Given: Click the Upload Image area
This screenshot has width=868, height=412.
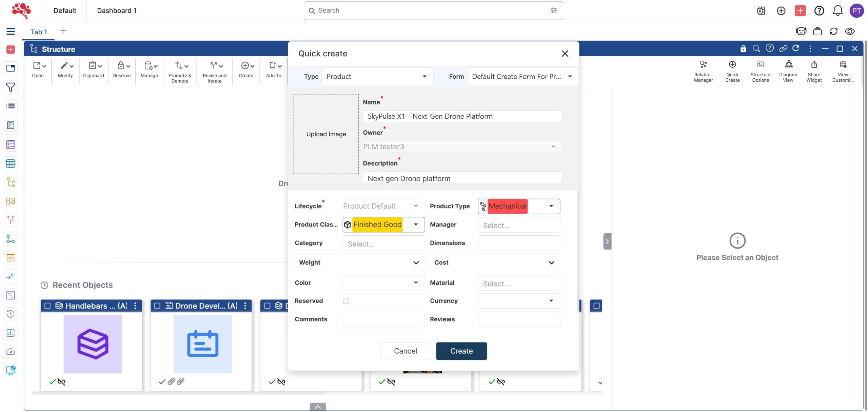Looking at the screenshot, I should [326, 134].
